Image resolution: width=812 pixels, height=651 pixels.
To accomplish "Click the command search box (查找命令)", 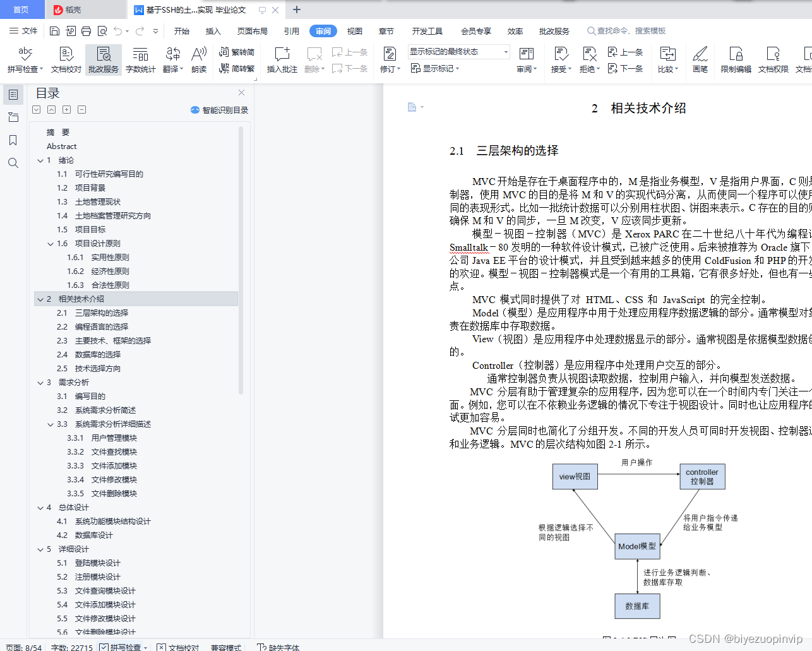I will point(626,31).
